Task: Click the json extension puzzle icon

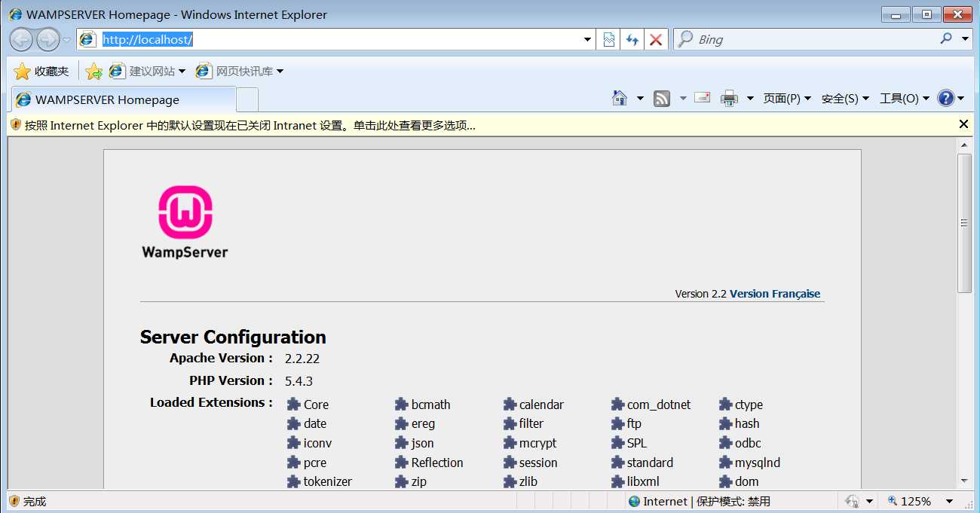Action: coord(401,443)
